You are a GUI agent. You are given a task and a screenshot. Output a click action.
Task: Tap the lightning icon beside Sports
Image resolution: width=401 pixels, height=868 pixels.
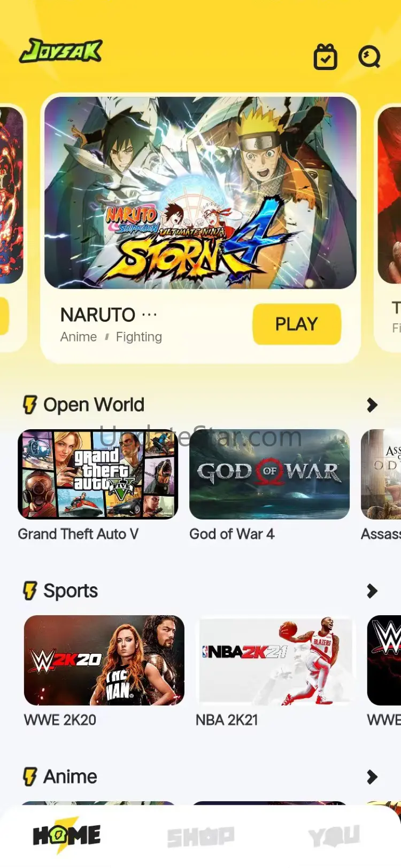[x=30, y=591]
